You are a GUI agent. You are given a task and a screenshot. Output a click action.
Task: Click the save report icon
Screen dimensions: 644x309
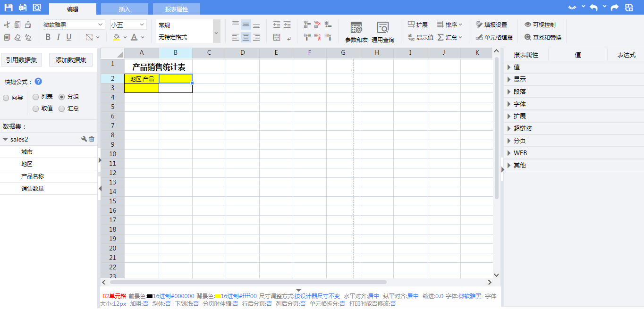coord(8,8)
